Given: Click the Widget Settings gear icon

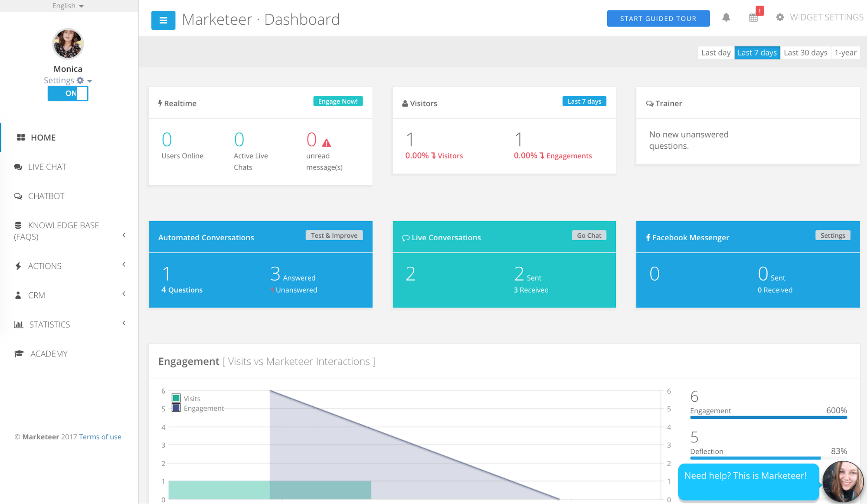Looking at the screenshot, I should pos(780,17).
